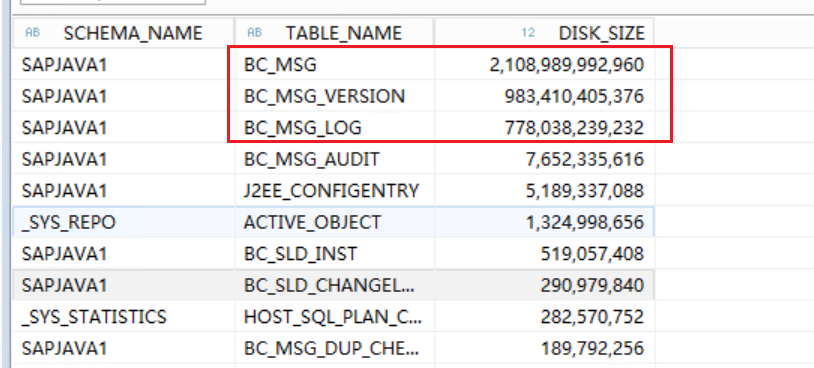
Task: Sort by the TABLE_NAME column header
Action: click(x=334, y=33)
